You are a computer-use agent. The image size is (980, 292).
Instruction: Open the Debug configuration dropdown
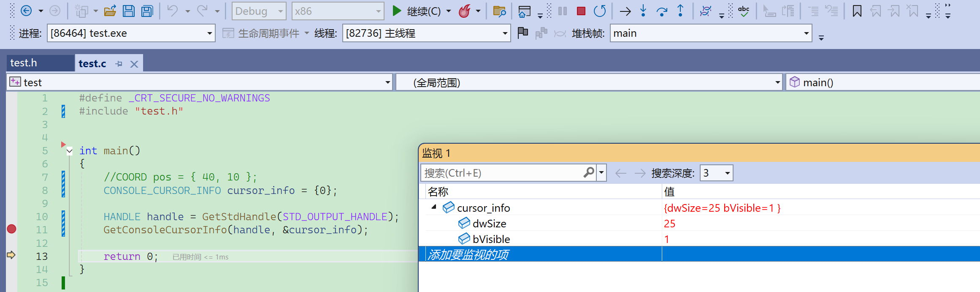(x=259, y=11)
